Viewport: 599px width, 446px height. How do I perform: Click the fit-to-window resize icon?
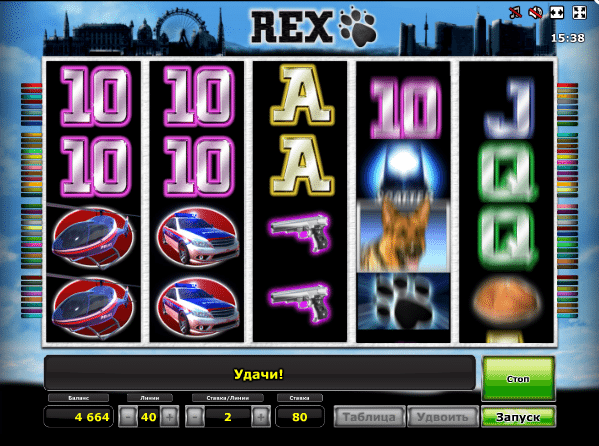tap(557, 13)
